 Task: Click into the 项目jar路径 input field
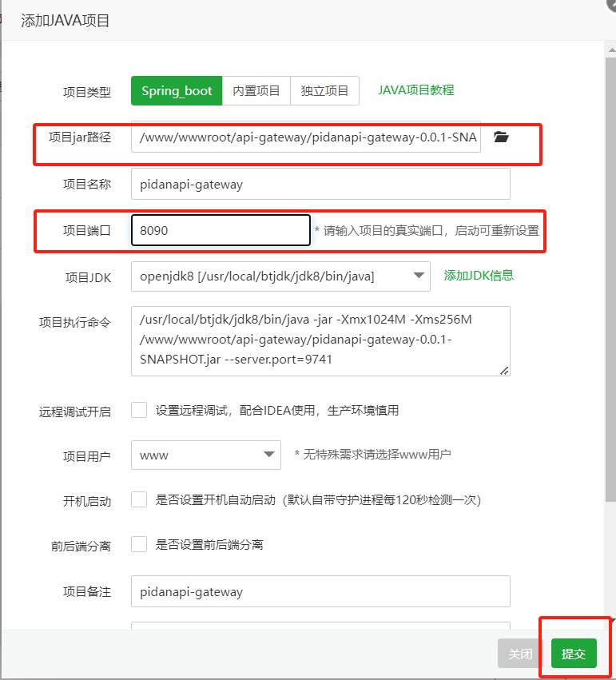tap(307, 137)
